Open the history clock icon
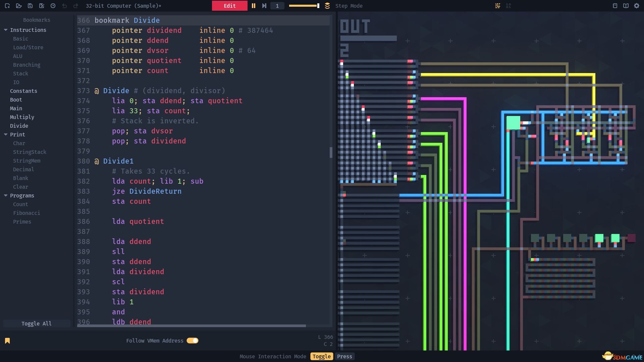The height and width of the screenshot is (362, 644). point(53,6)
